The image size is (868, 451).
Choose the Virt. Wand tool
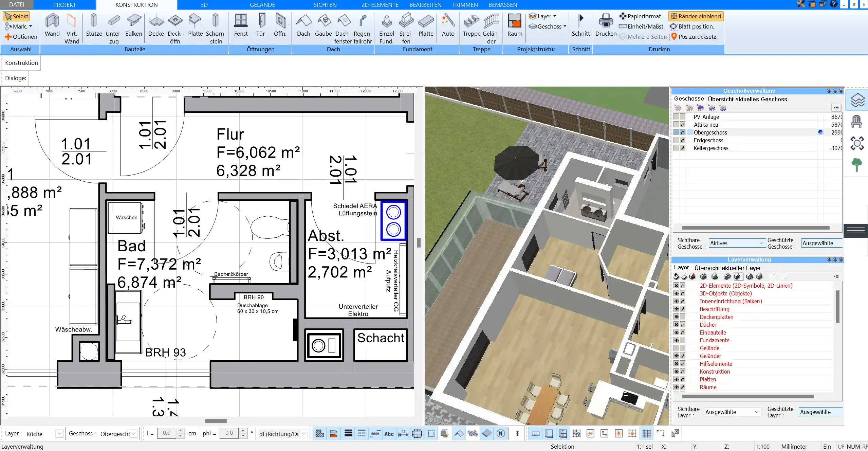pos(72,29)
